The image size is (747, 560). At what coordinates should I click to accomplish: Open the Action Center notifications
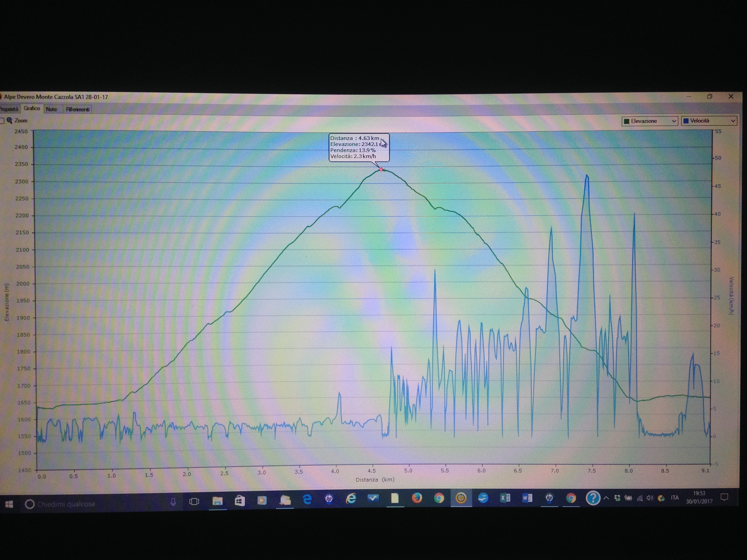point(724,497)
